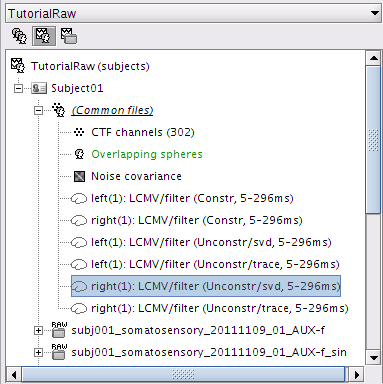This screenshot has width=383, height=384.
Task: Select left(1): LCMV/filter (Unconstr/svd, 5-296ms)
Action: click(x=211, y=242)
